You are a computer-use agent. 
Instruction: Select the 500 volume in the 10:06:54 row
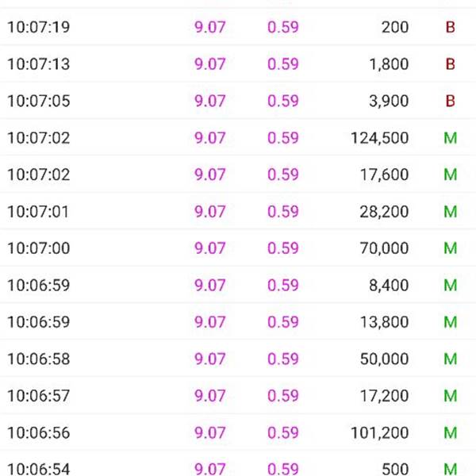pos(395,469)
